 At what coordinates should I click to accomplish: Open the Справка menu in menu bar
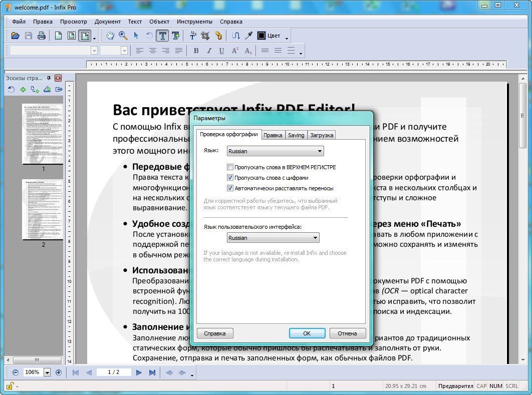tap(231, 22)
